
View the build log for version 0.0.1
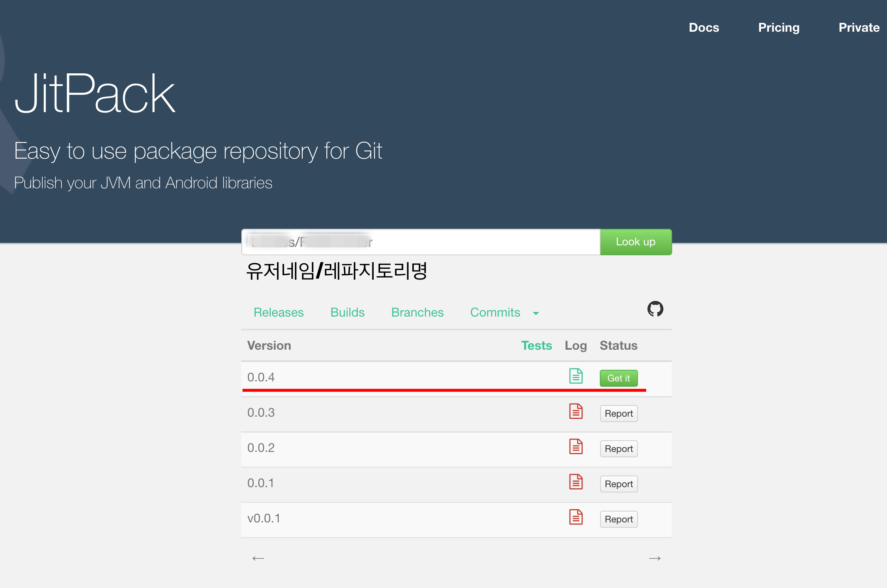[575, 482]
